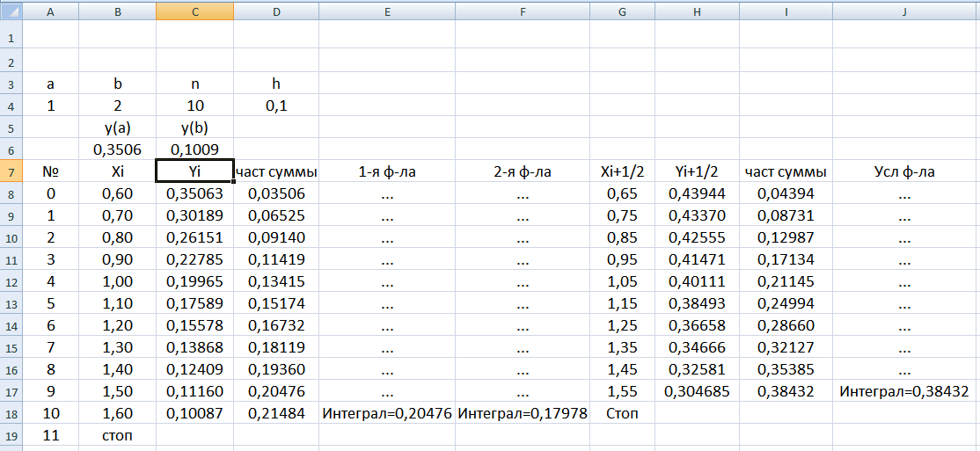The width and height of the screenshot is (980, 451).
Task: Click the y(b) label cell
Action: [195, 127]
